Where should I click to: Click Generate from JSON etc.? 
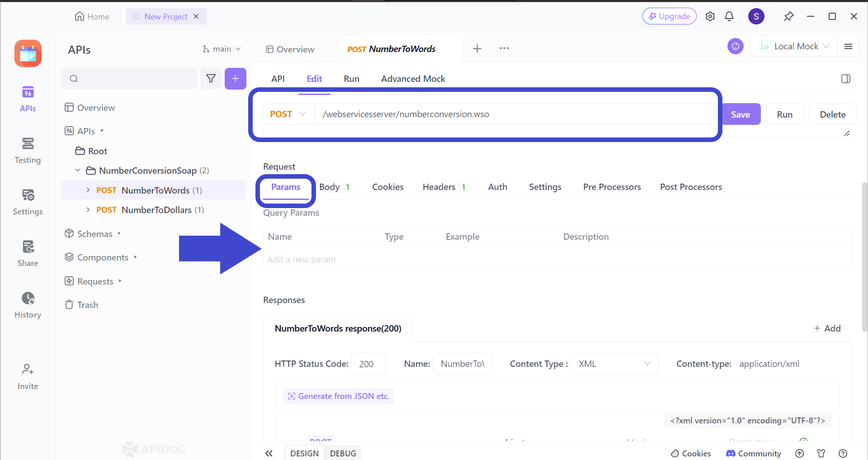338,396
